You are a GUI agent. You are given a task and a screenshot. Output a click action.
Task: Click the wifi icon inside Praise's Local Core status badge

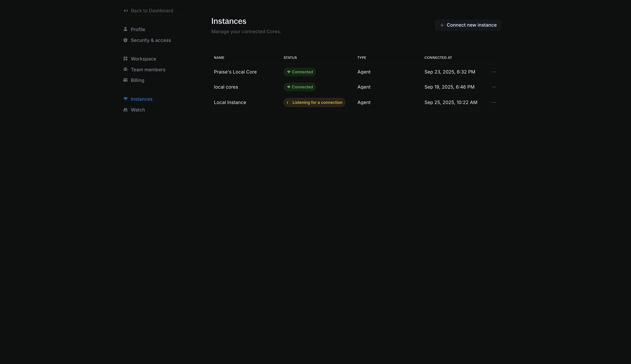click(x=289, y=72)
